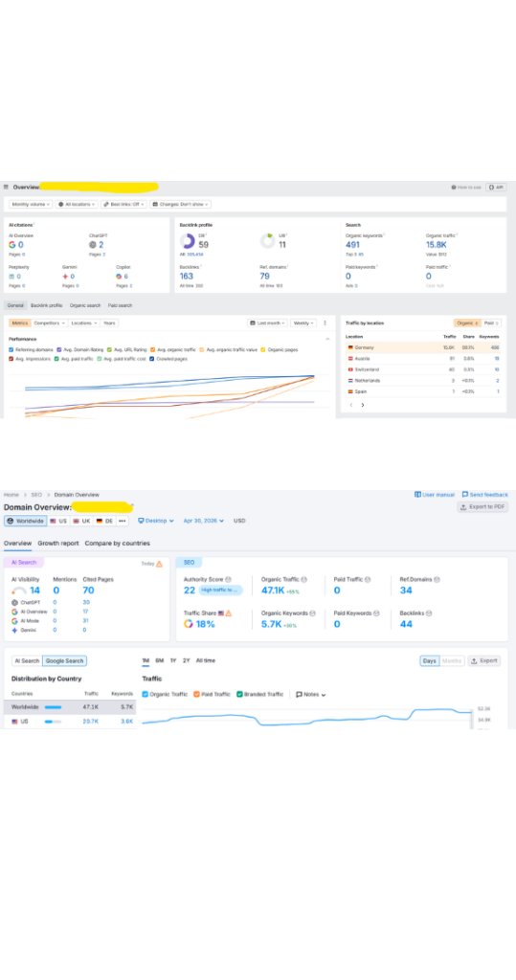The width and height of the screenshot is (516, 980).
Task: Collapse the Performance section chevron
Action: 327,339
